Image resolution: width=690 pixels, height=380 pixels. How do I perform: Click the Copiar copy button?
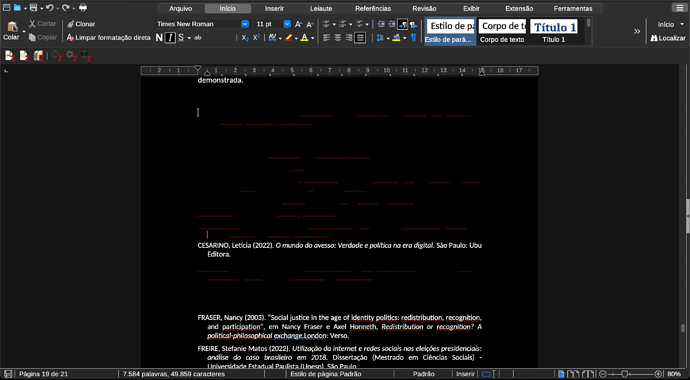click(x=43, y=37)
